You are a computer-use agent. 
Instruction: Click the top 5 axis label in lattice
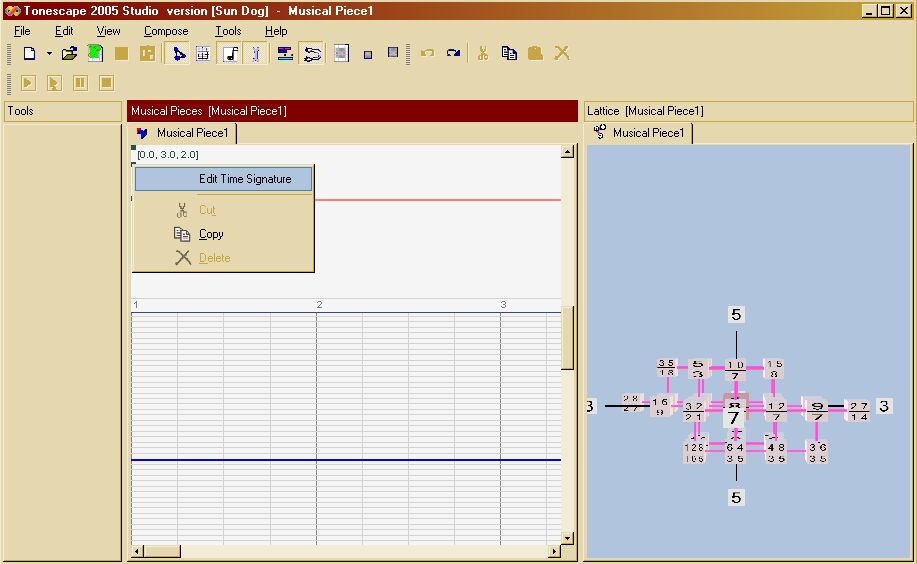click(736, 315)
